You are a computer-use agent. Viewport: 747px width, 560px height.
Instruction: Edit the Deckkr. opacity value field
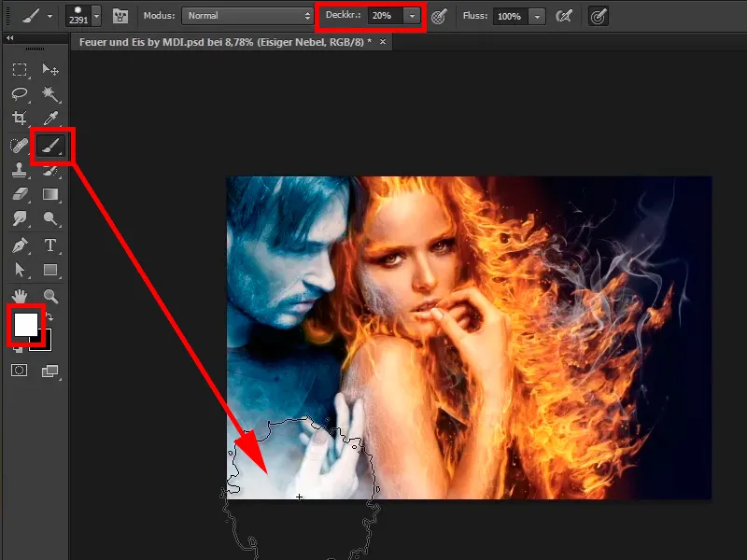coord(385,16)
